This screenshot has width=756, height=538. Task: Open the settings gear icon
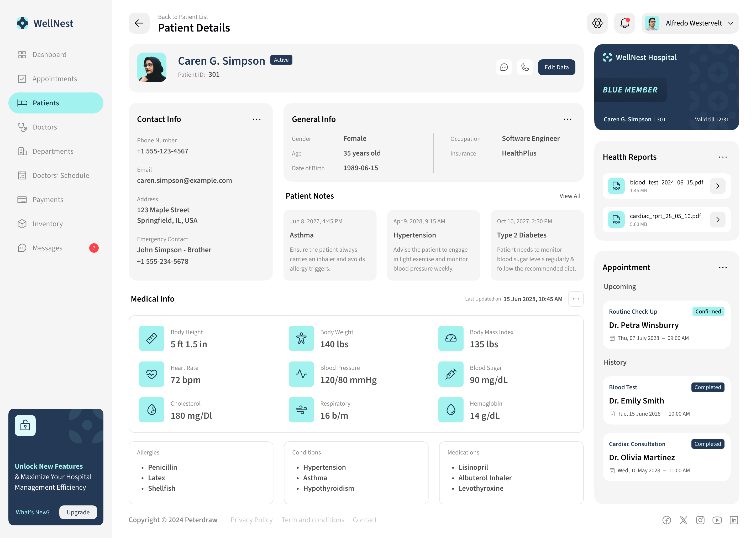pos(597,23)
